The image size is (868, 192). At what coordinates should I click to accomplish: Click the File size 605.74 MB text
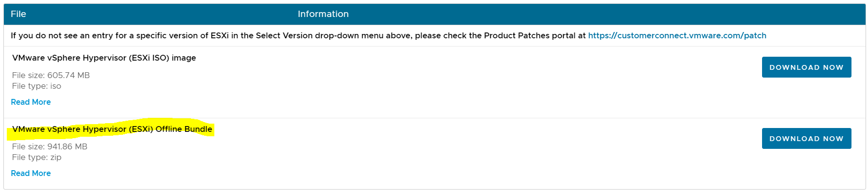click(x=51, y=75)
